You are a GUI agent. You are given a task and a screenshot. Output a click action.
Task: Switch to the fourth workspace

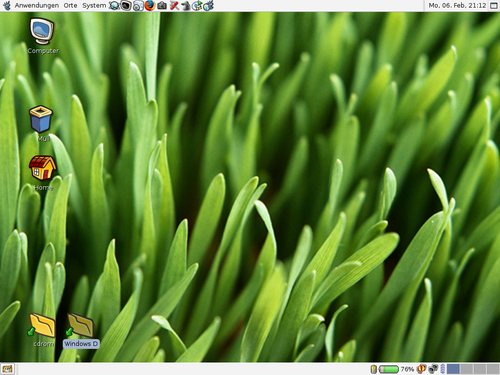click(x=493, y=369)
